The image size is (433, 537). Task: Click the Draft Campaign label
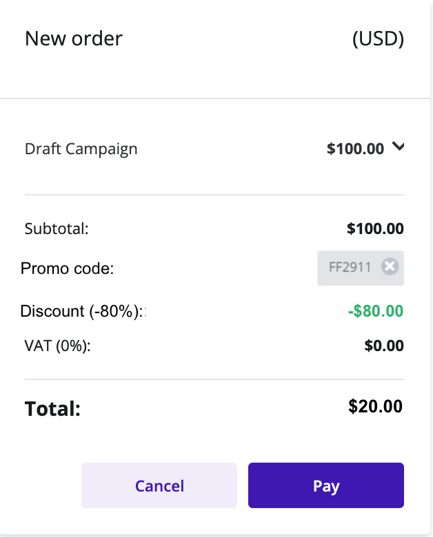pos(81,149)
